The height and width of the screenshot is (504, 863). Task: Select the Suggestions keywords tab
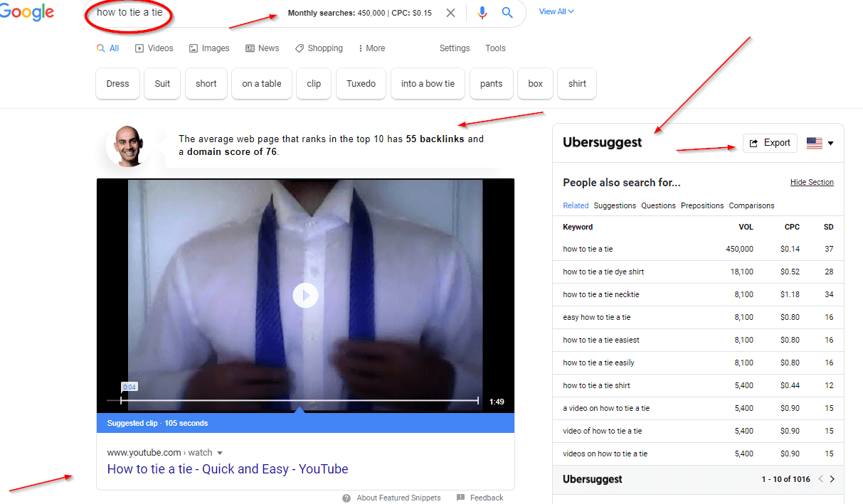tap(615, 205)
